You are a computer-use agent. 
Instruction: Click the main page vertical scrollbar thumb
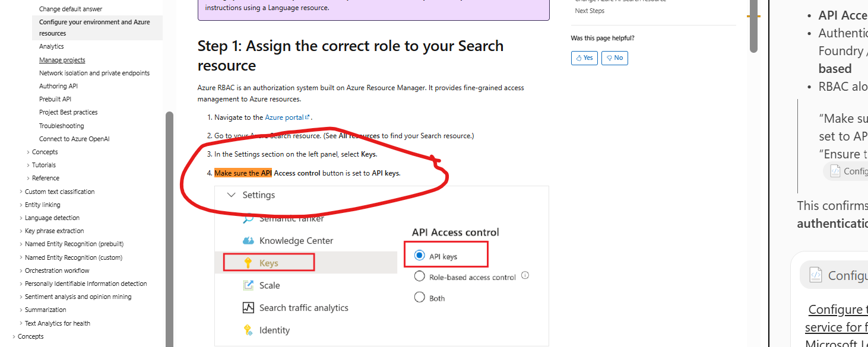point(753,27)
